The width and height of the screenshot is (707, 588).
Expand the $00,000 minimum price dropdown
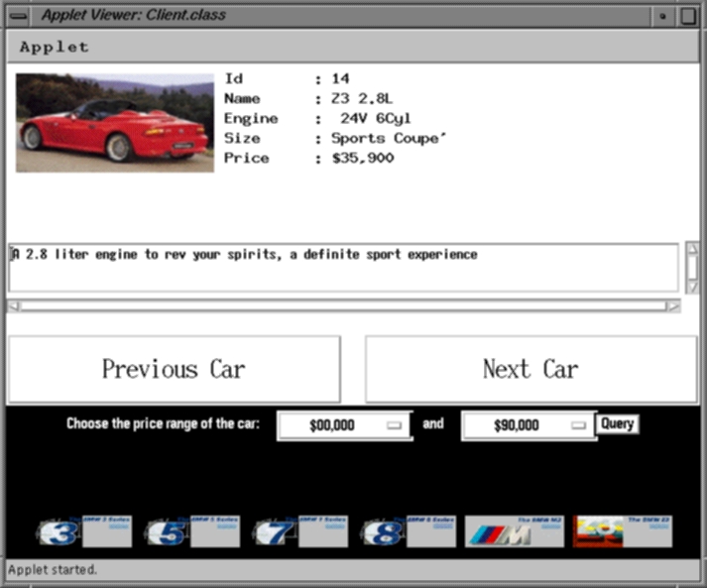coord(345,425)
